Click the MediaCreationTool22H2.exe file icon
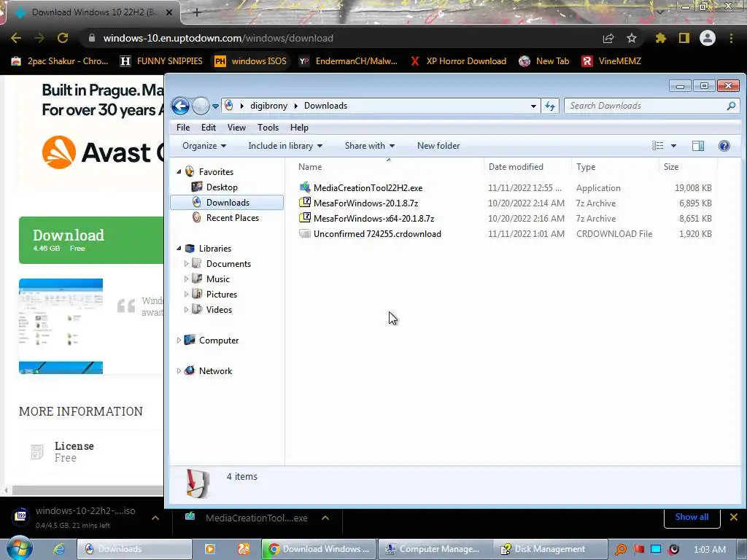747x560 pixels. (305, 187)
